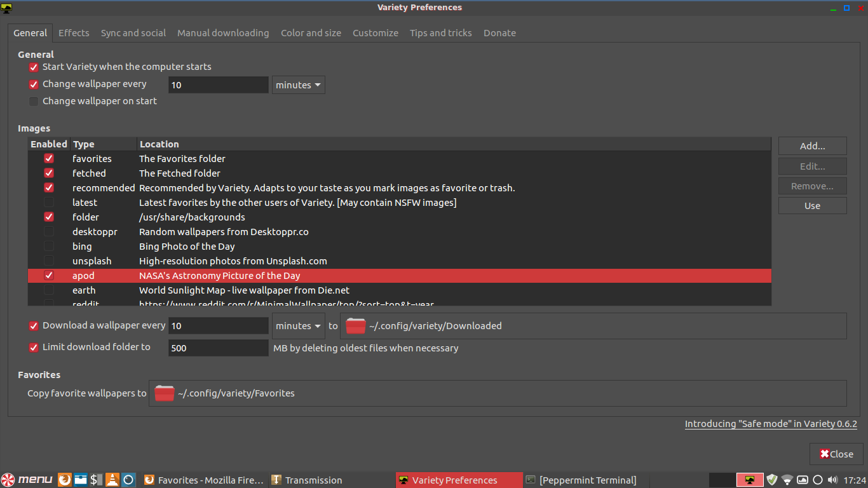Disable the fetched source checkbox

coord(49,173)
